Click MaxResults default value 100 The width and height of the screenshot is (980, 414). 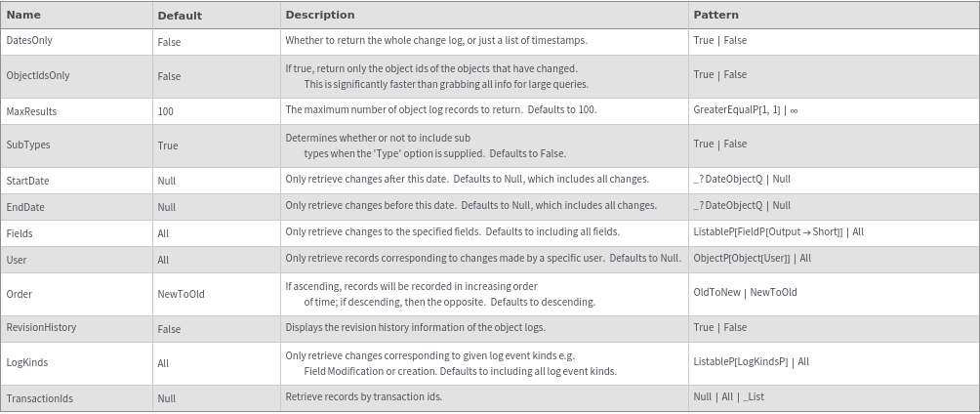click(x=165, y=111)
